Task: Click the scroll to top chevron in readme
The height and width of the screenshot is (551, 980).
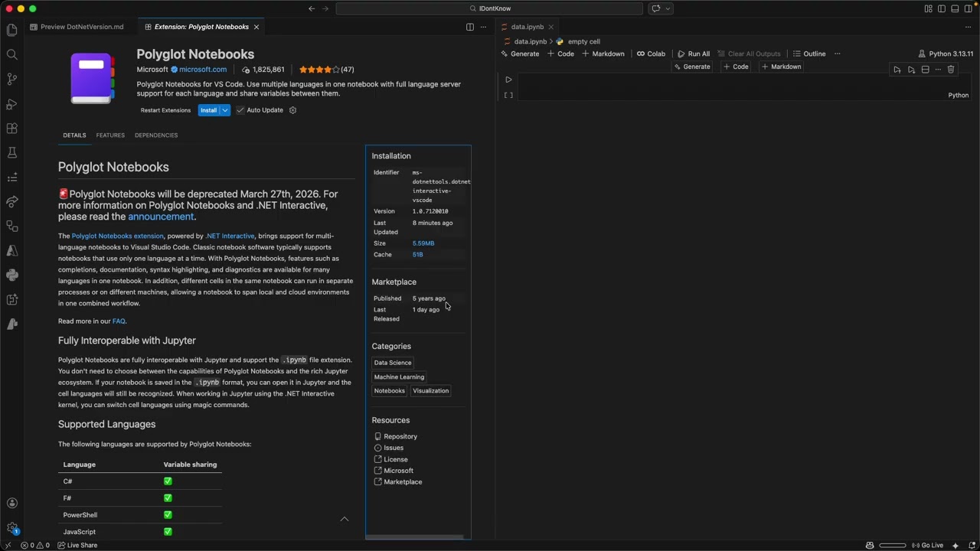Action: pyautogui.click(x=345, y=519)
